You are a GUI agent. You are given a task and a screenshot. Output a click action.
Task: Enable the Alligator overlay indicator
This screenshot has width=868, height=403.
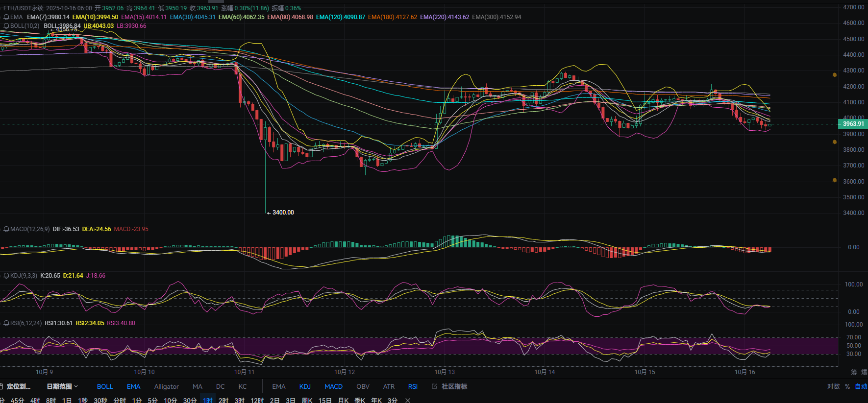tap(166, 386)
